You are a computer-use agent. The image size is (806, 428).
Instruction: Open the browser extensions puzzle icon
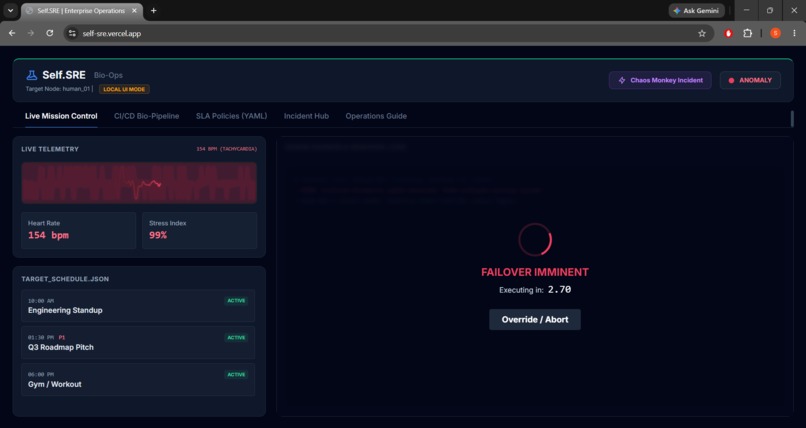point(747,33)
